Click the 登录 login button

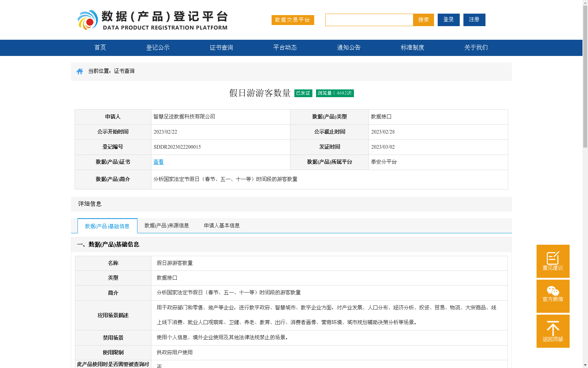point(448,20)
